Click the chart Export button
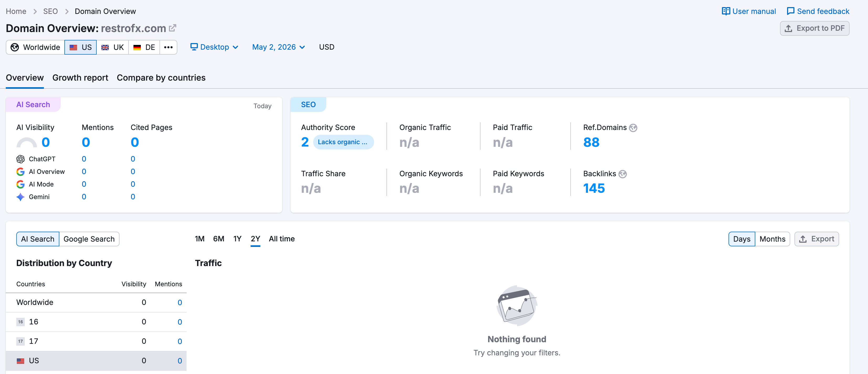 point(817,239)
